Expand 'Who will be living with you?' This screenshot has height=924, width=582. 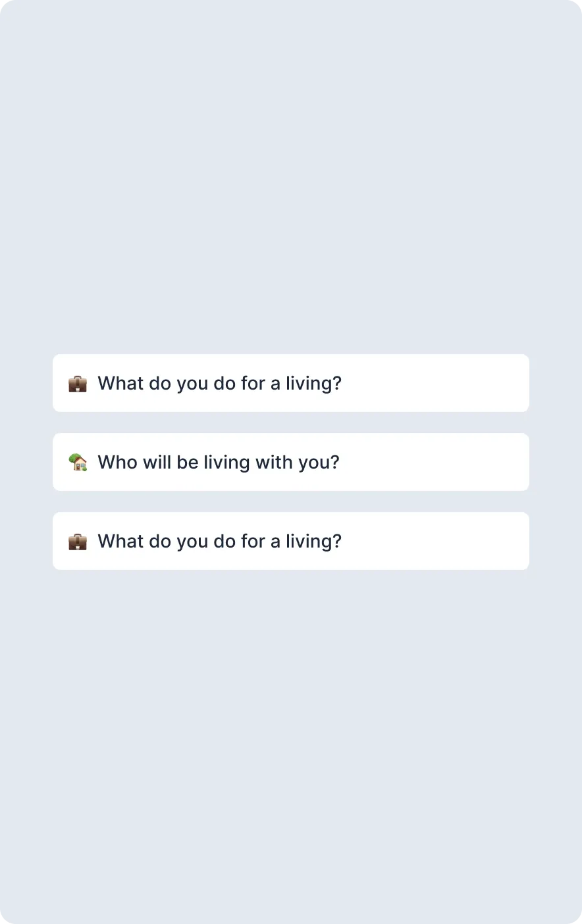[x=290, y=462]
